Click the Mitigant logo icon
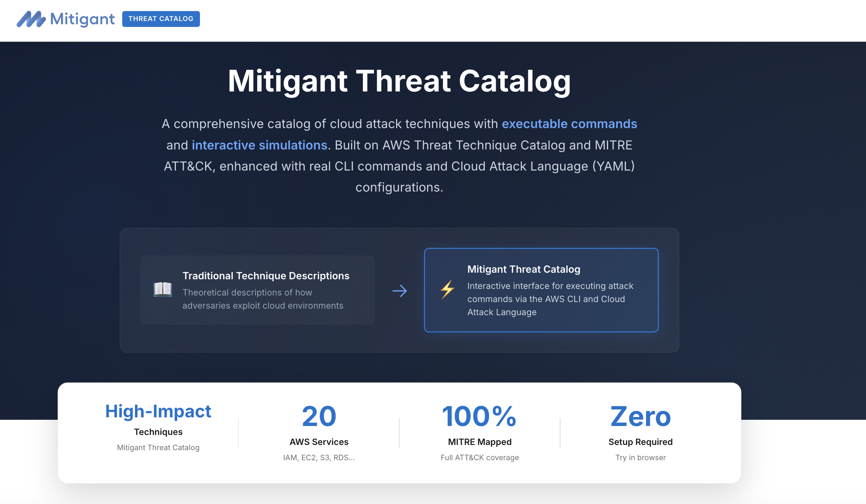866x504 pixels. (x=31, y=19)
